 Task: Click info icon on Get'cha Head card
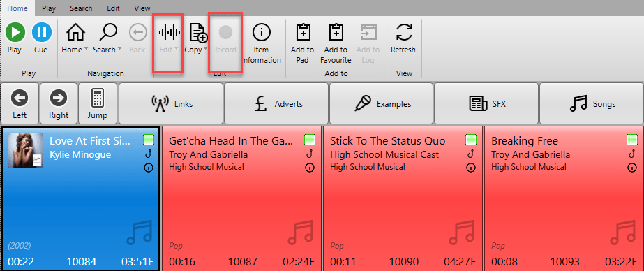coord(310,168)
